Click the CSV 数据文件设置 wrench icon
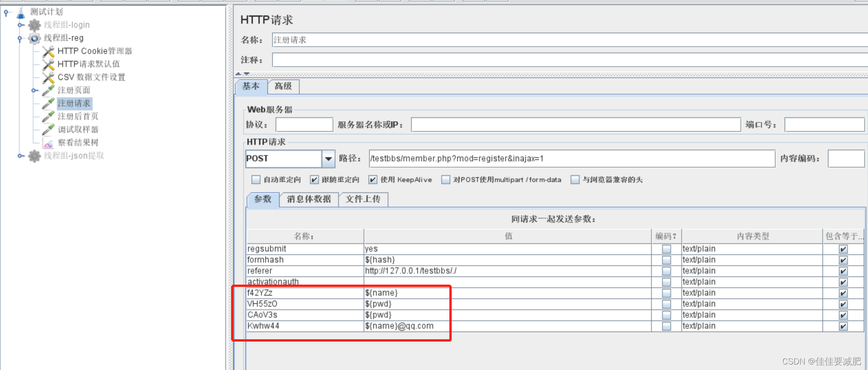868x370 pixels. pyautogui.click(x=48, y=78)
